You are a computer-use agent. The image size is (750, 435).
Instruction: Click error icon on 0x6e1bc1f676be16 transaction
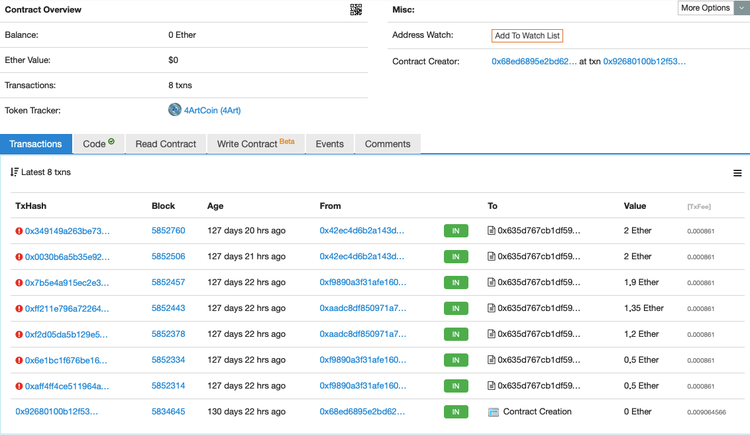click(x=19, y=360)
